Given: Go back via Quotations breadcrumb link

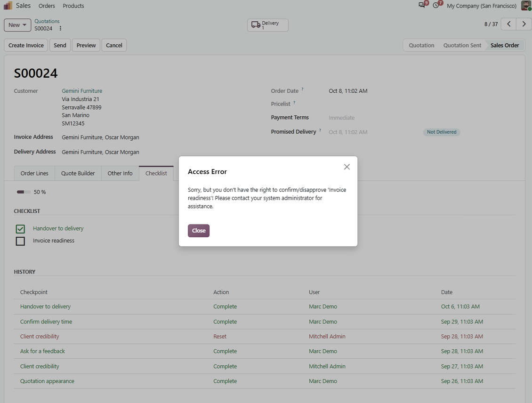Looking at the screenshot, I should point(47,21).
